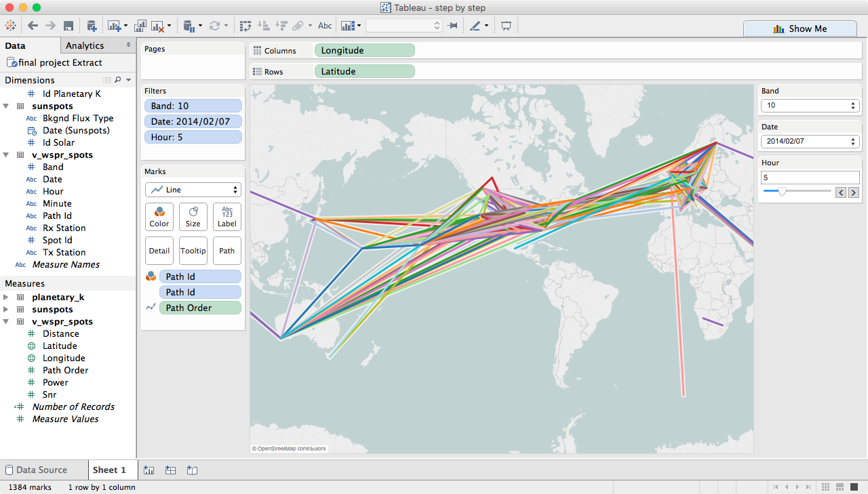Image resolution: width=868 pixels, height=494 pixels.
Task: Click the Hour value input field showing 5
Action: pos(810,178)
